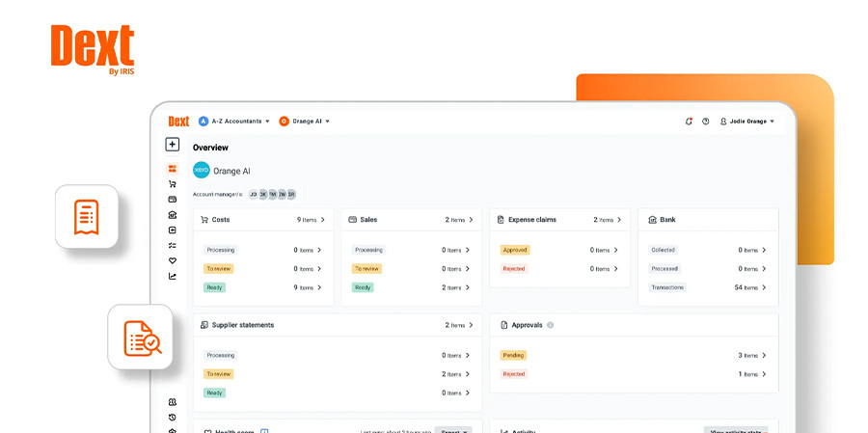
Task: Select the Bank building icon in sidebar
Action: (x=173, y=215)
